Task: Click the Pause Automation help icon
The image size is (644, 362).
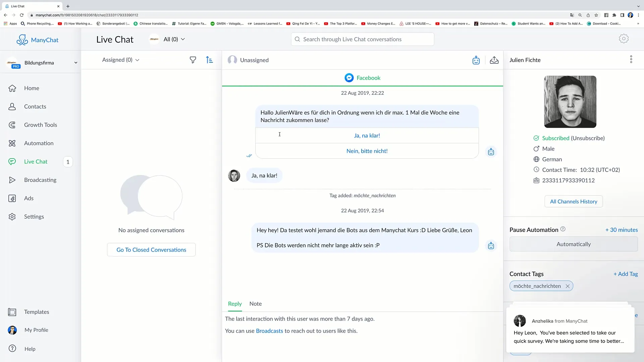Action: (563, 229)
